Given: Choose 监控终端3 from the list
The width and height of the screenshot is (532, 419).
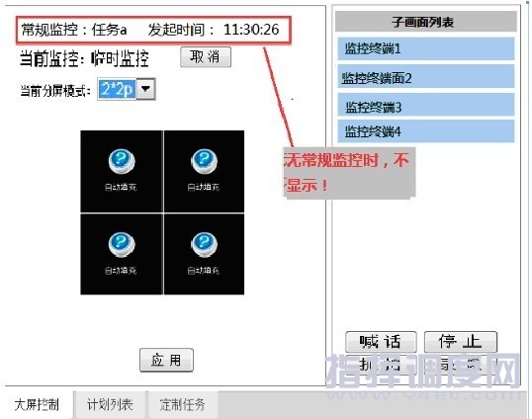Looking at the screenshot, I should tap(426, 107).
